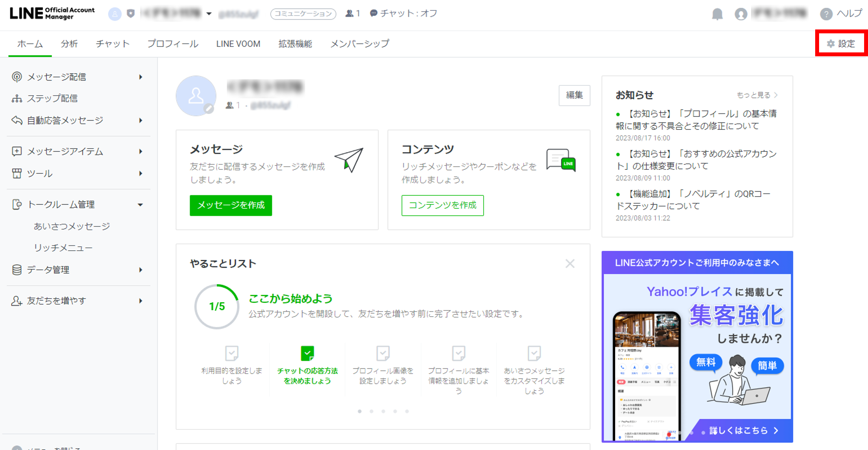Click the settings gear icon
This screenshot has height=450, width=868.
[830, 44]
